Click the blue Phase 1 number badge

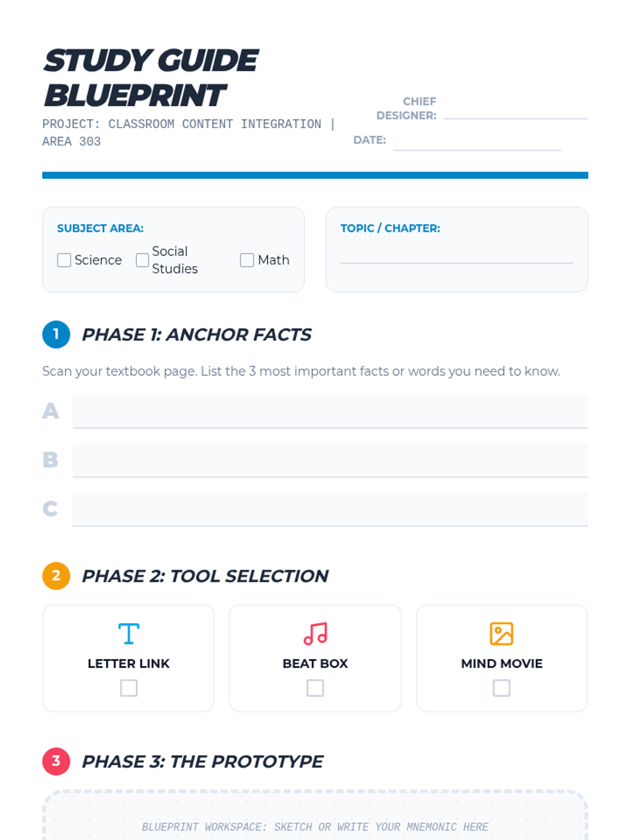point(56,334)
